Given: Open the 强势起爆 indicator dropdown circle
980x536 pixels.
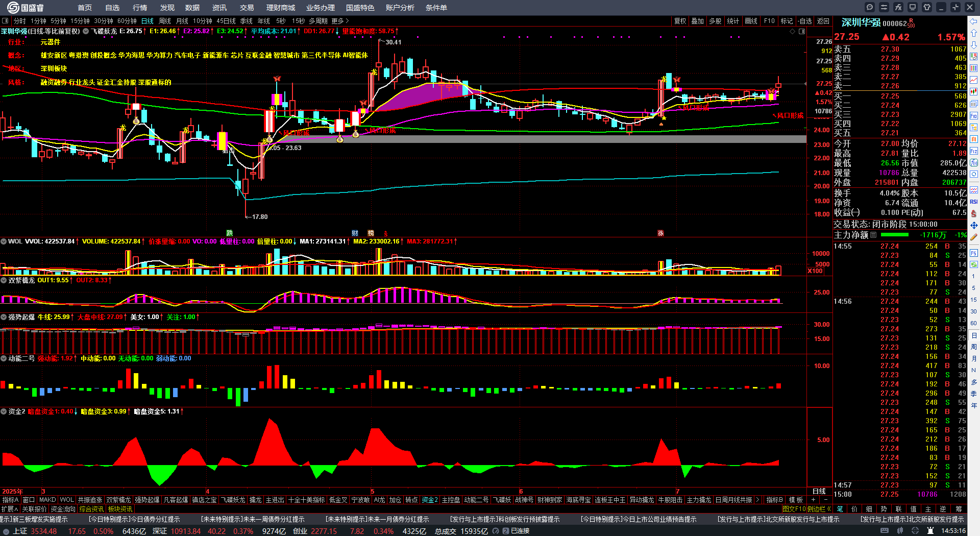Looking at the screenshot, I should coord(4,317).
